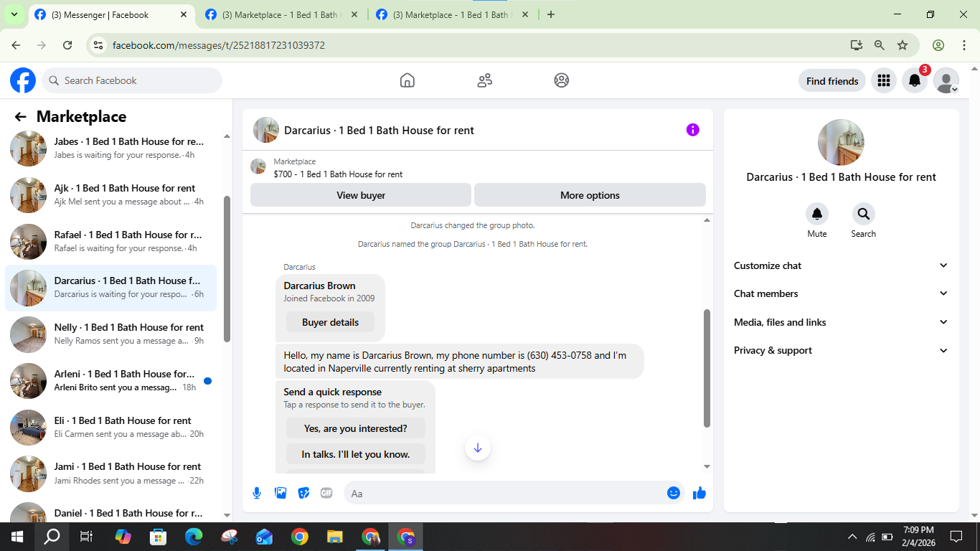Attach a photo using the image icon
The height and width of the screenshot is (551, 980).
[x=281, y=493]
